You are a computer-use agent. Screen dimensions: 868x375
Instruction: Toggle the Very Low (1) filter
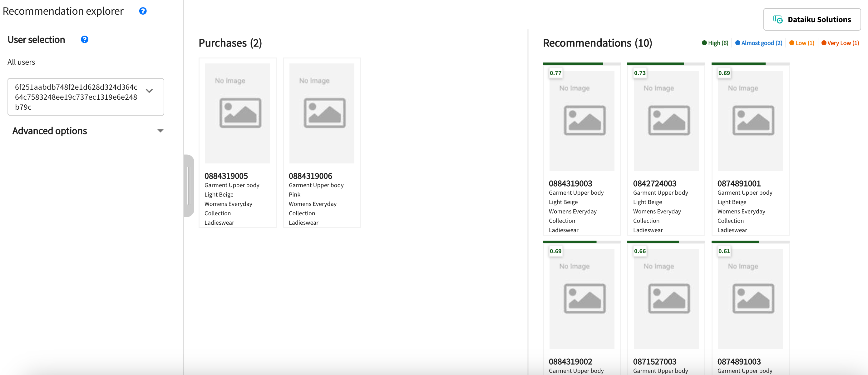point(840,43)
